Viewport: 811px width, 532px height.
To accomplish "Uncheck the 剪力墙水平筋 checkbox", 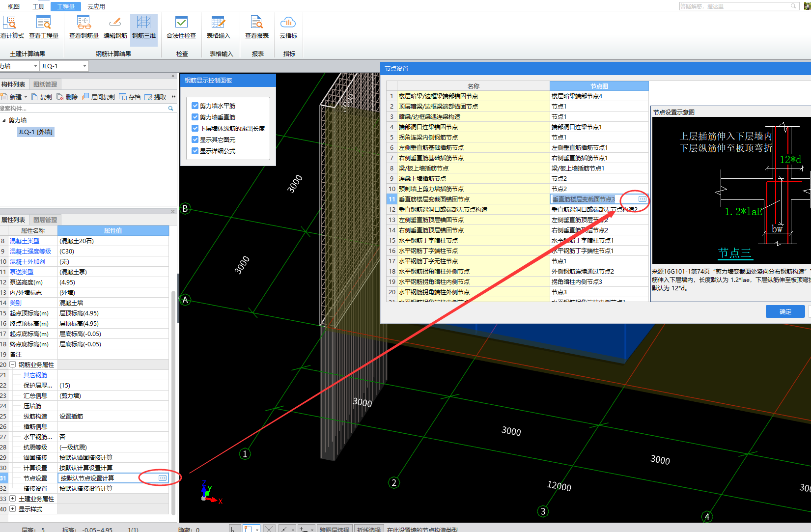I will 195,106.
